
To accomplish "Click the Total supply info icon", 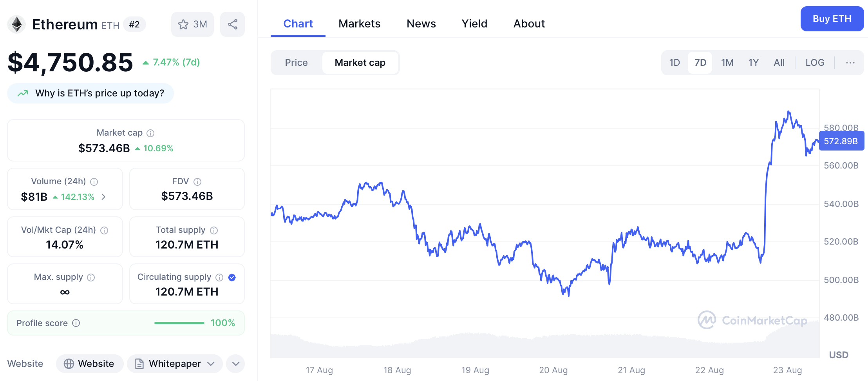I will click(214, 230).
